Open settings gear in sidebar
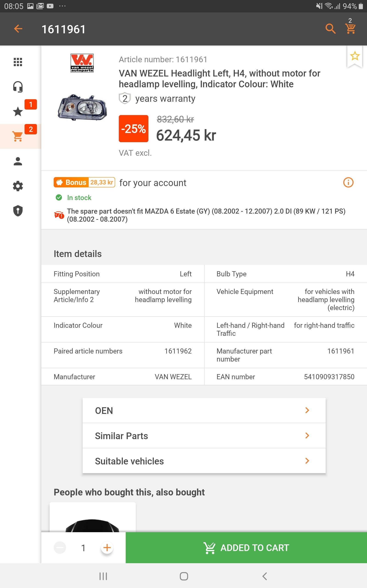The image size is (367, 588). (18, 186)
